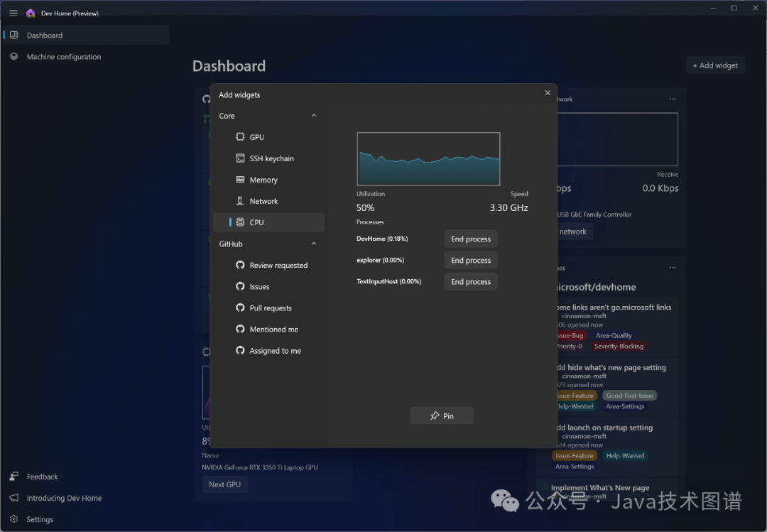Open the Network widget more options menu
The image size is (767, 532).
pos(673,99)
